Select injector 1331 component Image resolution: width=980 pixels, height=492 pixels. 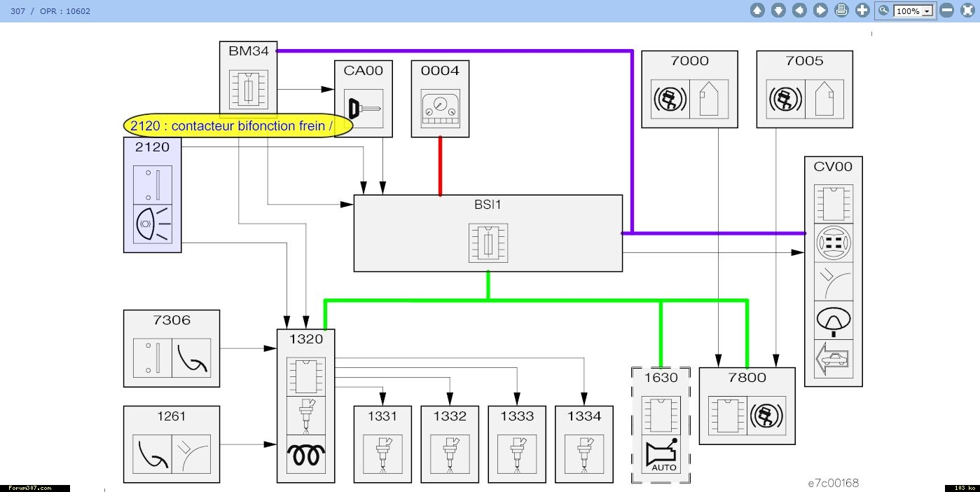click(x=382, y=444)
